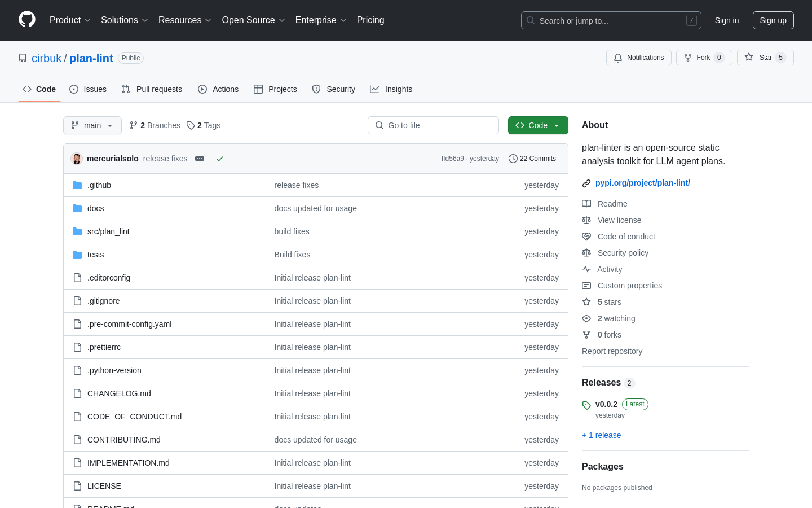Viewport: 812px width, 508px height.
Task: Click the Activity pulse icon
Action: pos(586,269)
